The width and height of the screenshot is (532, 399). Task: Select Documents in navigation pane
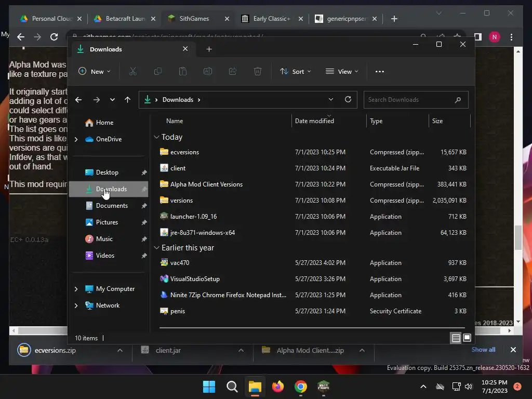(112, 206)
